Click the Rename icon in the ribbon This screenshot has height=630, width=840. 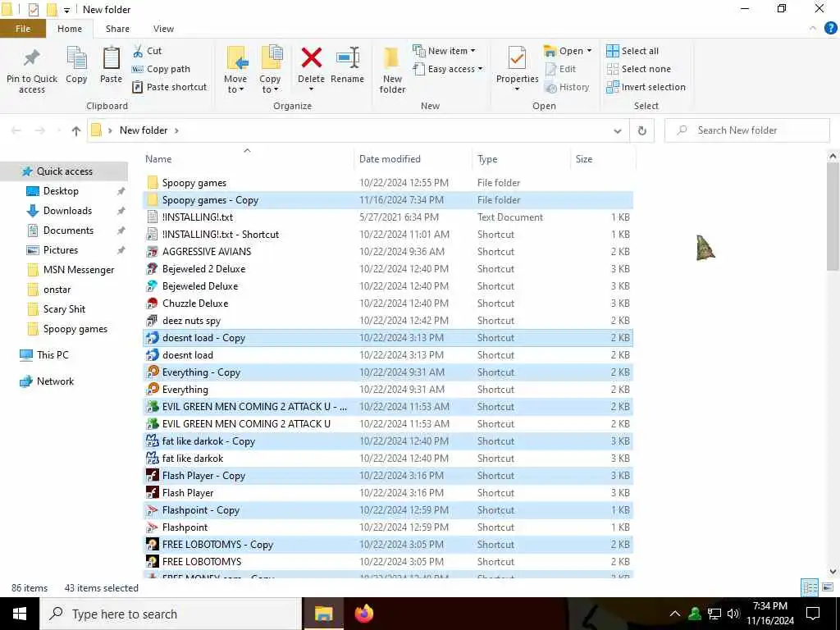pos(348,58)
